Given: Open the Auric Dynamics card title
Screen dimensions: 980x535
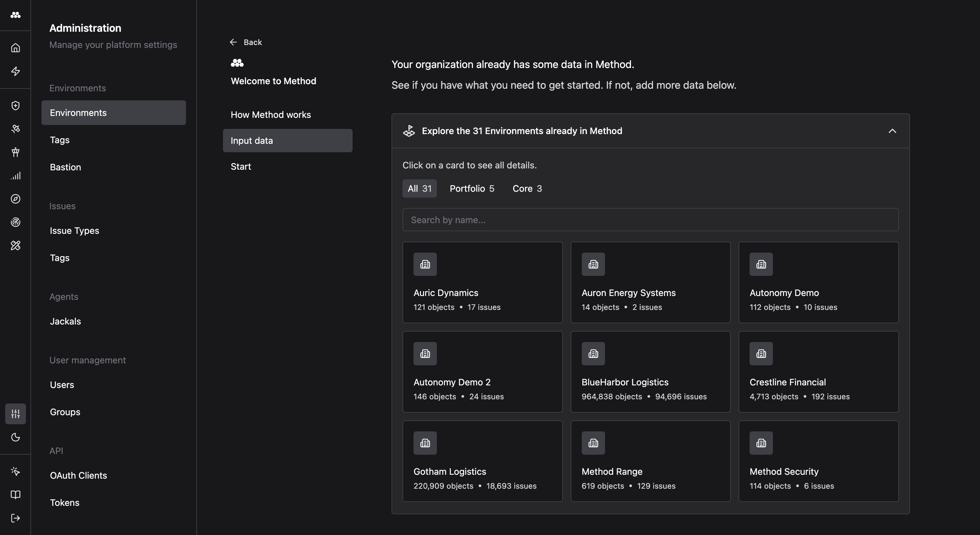Looking at the screenshot, I should coord(446,293).
